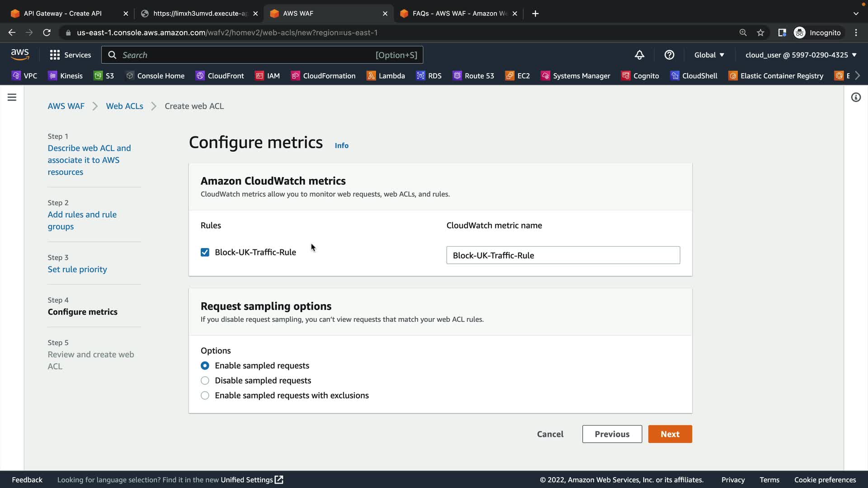Click the CloudWatch metric name field

point(563,255)
